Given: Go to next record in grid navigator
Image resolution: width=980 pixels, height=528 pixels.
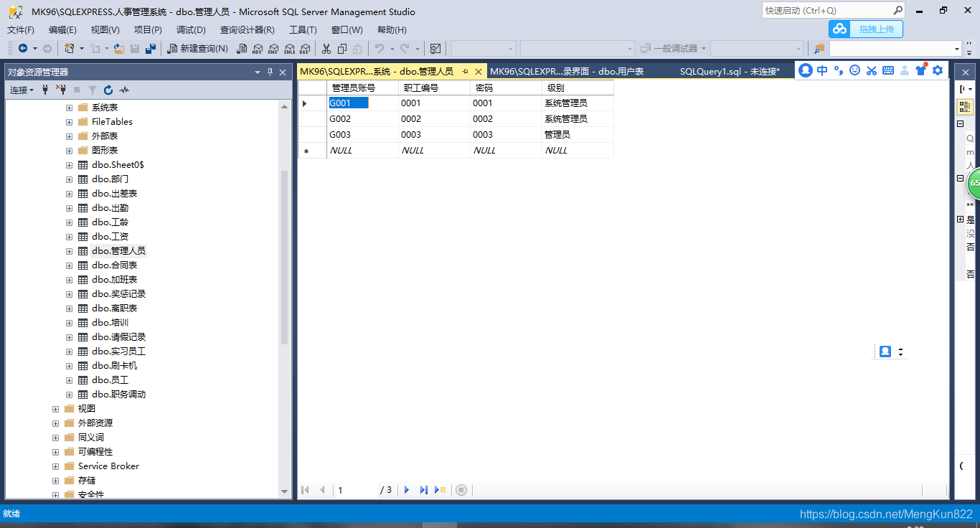Looking at the screenshot, I should [x=407, y=490].
